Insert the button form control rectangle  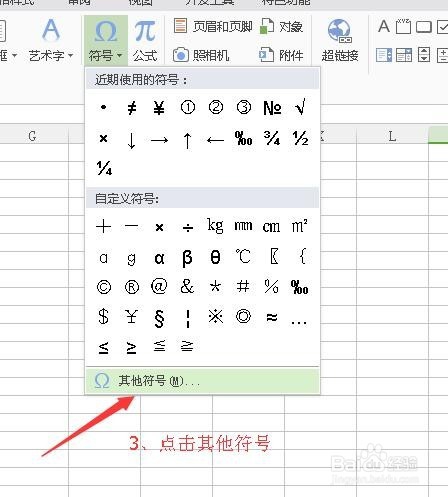[x=424, y=27]
